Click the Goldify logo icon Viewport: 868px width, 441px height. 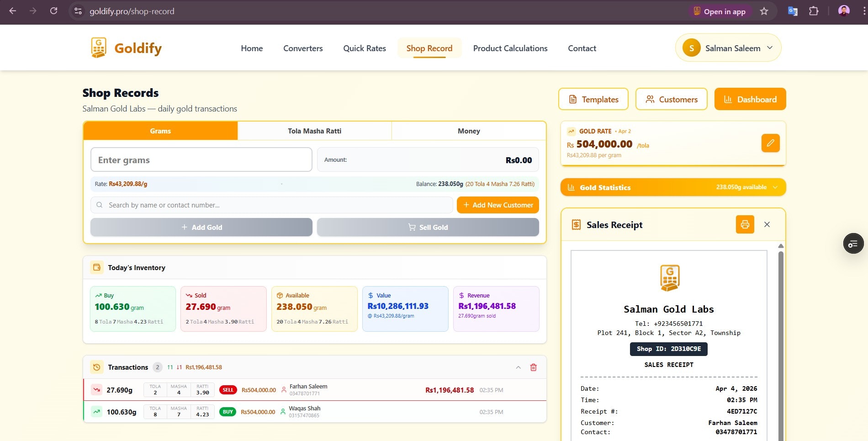coord(99,48)
